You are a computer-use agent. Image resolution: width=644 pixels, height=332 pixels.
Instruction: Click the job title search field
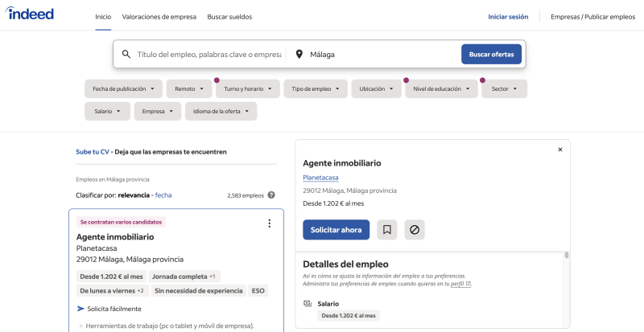pyautogui.click(x=209, y=55)
